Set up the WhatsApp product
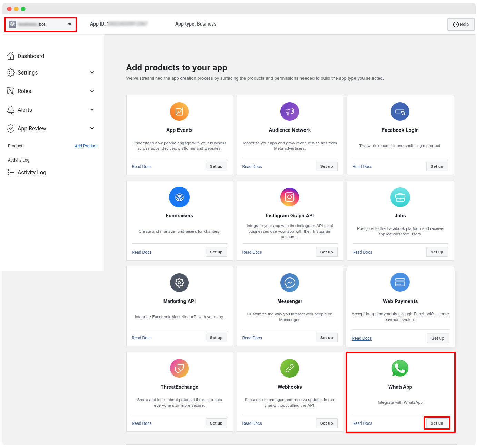The width and height of the screenshot is (478, 448). click(x=437, y=423)
